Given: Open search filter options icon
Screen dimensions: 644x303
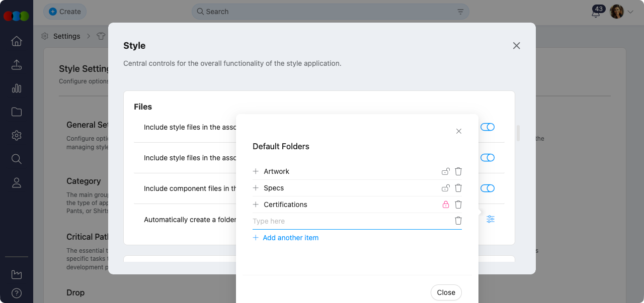Looking at the screenshot, I should click(x=460, y=12).
